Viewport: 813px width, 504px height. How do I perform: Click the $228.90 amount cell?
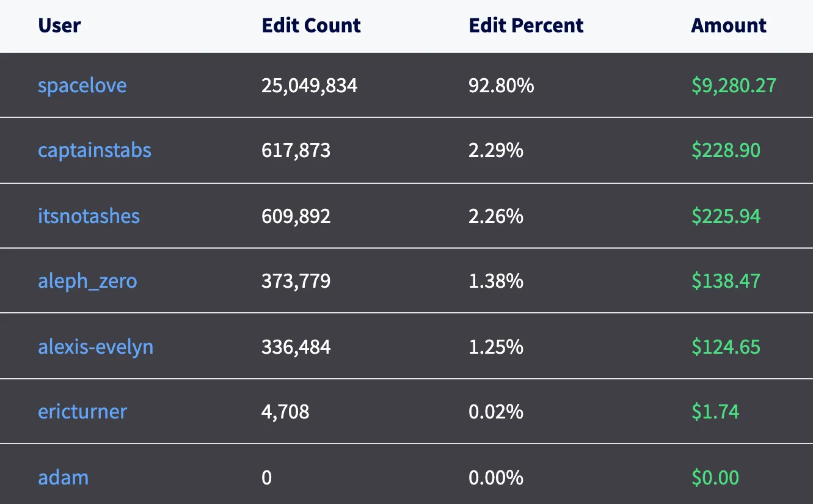pos(726,150)
